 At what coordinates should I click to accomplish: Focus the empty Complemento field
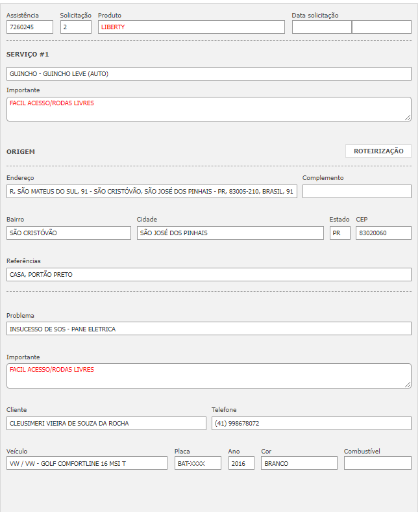(x=356, y=192)
